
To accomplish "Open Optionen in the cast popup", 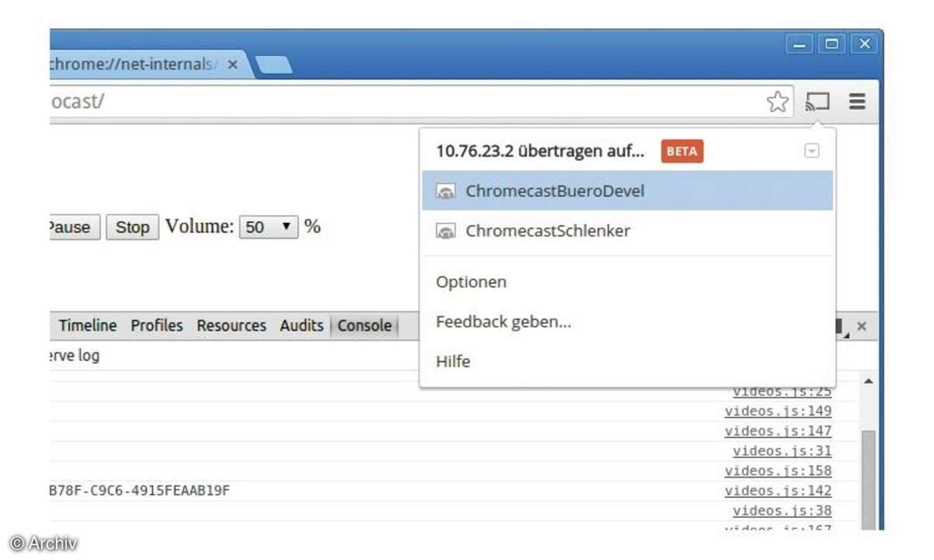I will coord(471,282).
